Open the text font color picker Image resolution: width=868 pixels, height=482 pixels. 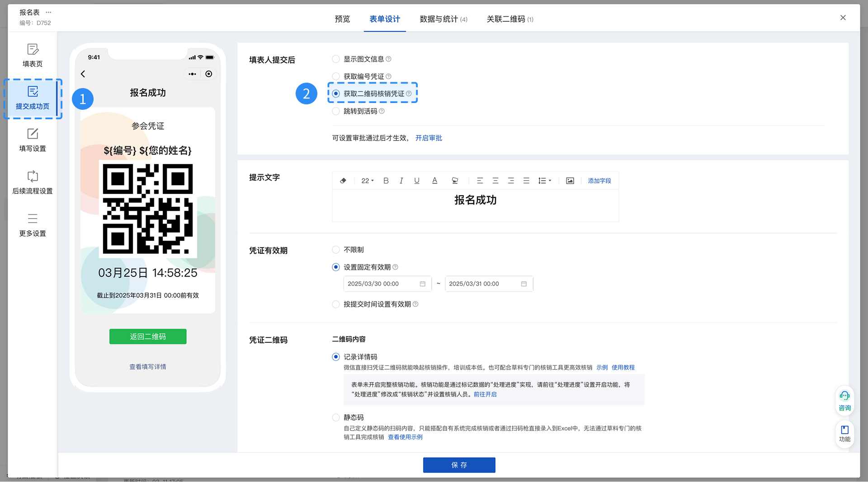coord(434,181)
